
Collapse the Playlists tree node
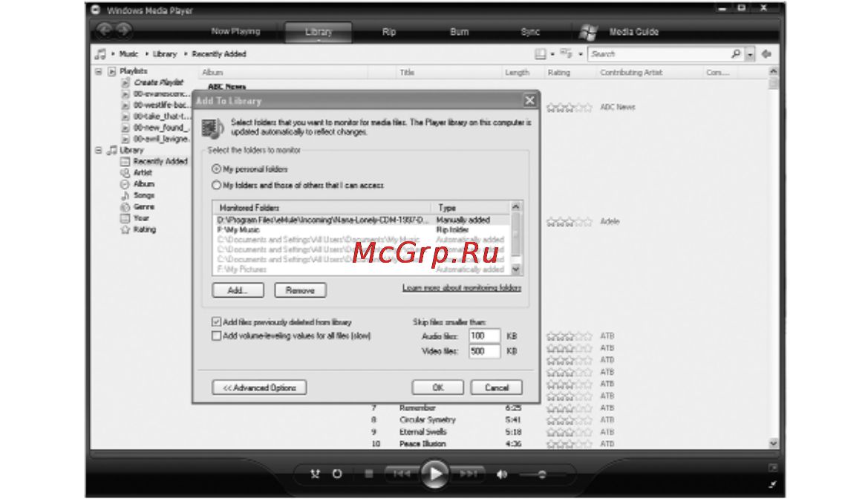click(x=98, y=71)
